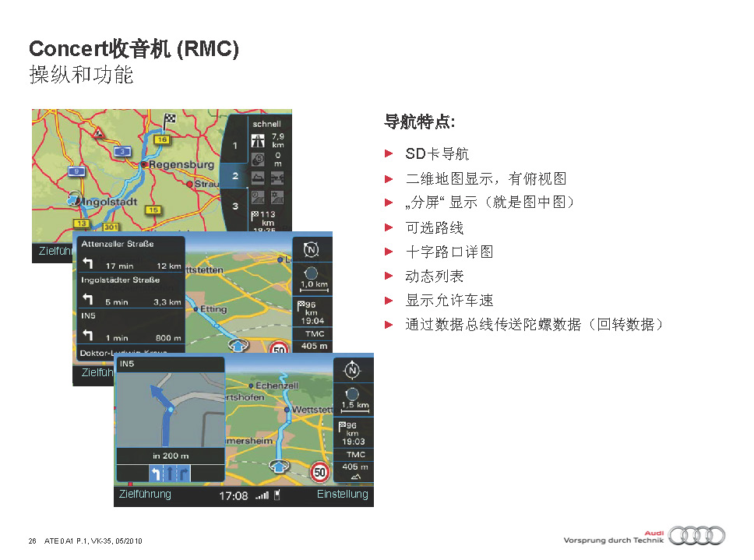Screen dimensions: 754x560
Task: Click the Audi four rings logo
Action: click(697, 536)
